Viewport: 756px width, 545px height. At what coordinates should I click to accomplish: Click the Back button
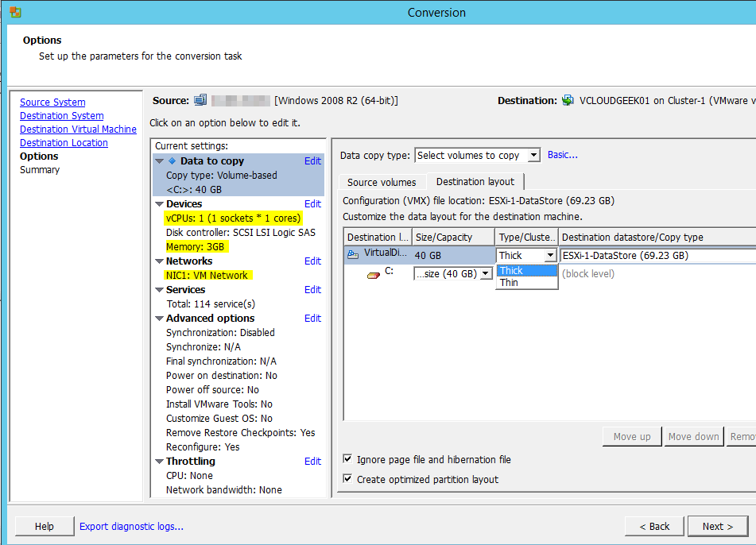pyautogui.click(x=654, y=526)
